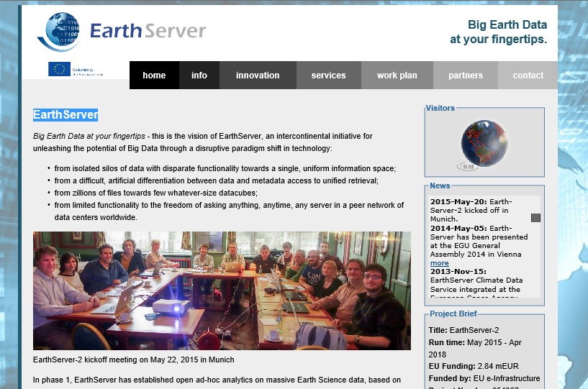Open the innovation menu tab
This screenshot has height=389, width=588.
pyautogui.click(x=258, y=75)
